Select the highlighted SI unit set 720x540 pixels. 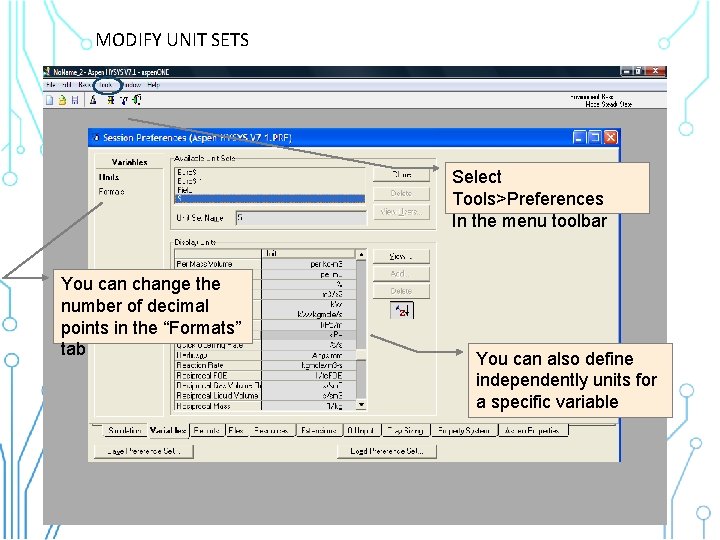tap(270, 198)
